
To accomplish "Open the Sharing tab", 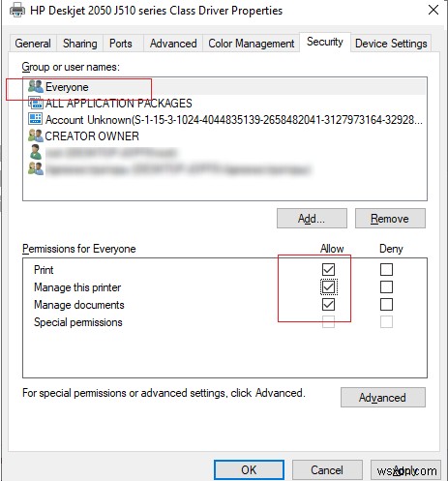I will pyautogui.click(x=80, y=44).
